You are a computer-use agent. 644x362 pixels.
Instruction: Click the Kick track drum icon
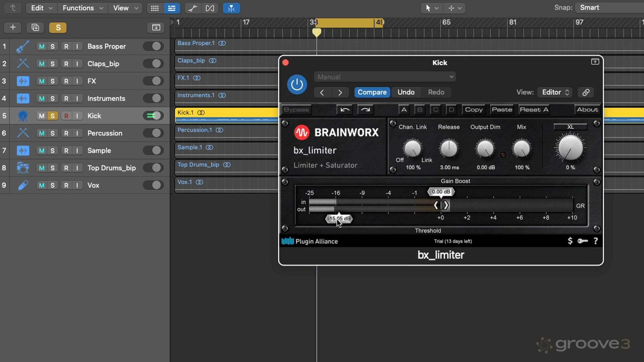[x=23, y=116]
